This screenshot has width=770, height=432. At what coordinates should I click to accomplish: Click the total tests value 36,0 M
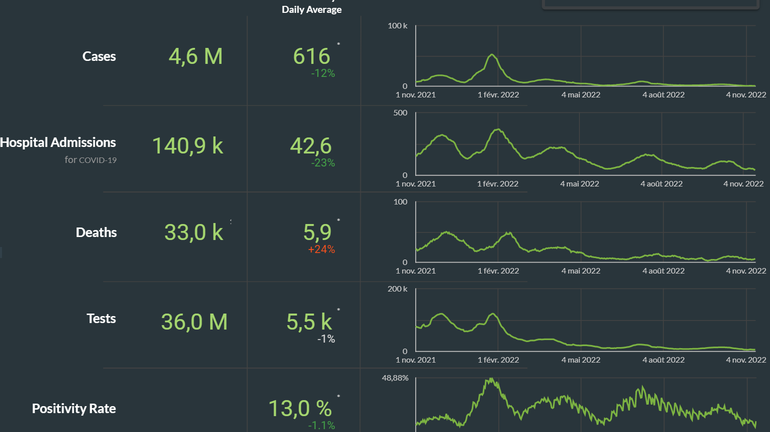194,322
